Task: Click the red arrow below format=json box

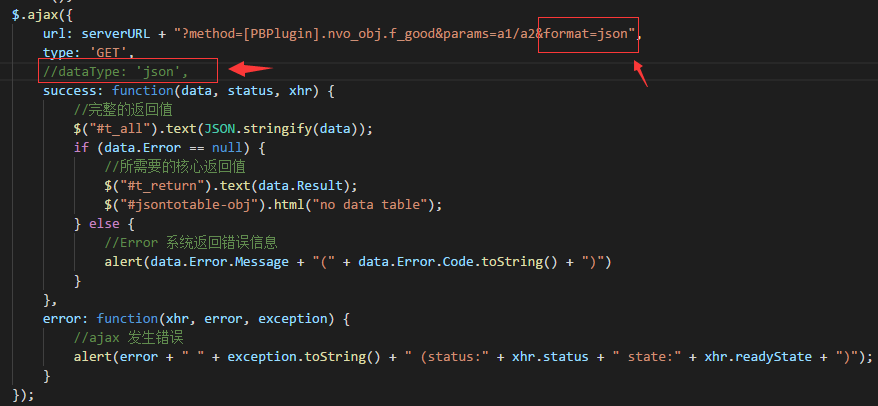Action: coord(642,74)
